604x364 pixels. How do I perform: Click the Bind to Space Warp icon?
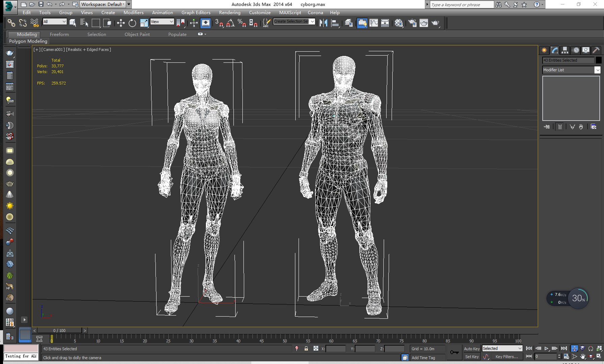(x=34, y=23)
